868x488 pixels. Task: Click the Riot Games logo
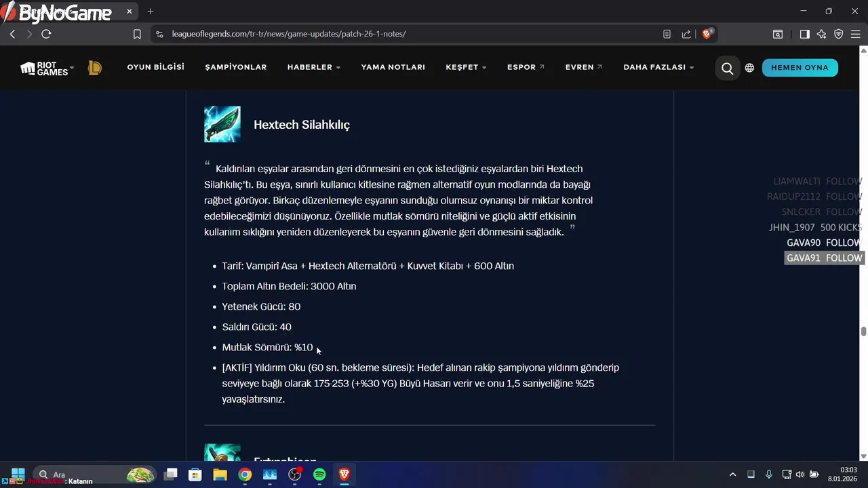coord(44,68)
